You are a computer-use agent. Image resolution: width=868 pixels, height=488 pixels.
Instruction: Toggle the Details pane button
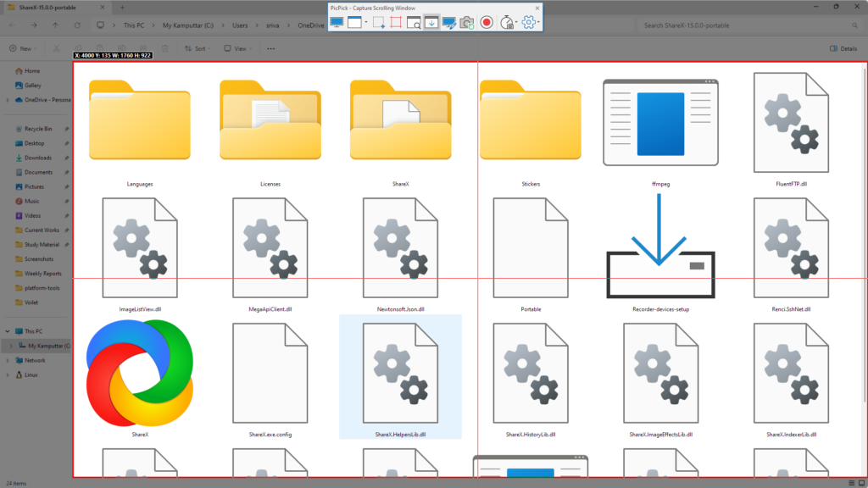843,48
